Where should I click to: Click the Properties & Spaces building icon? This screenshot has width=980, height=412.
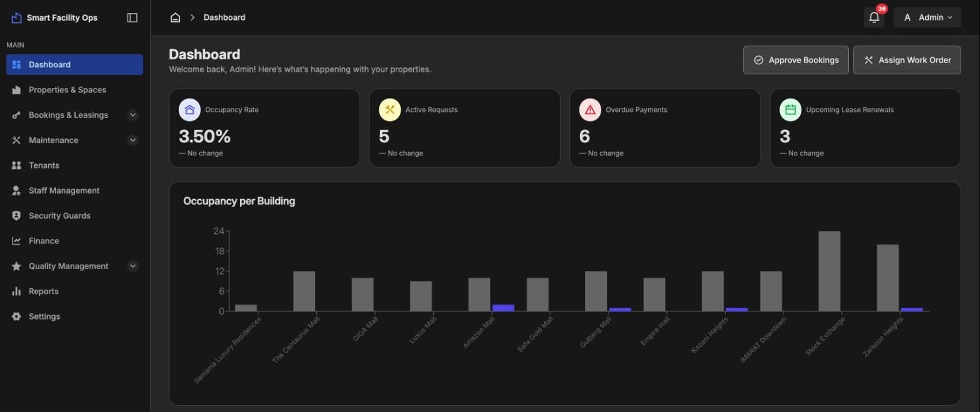(x=16, y=90)
